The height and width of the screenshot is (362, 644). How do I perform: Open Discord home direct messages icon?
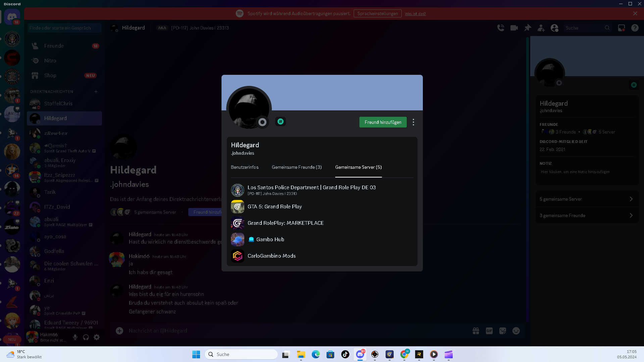(12, 17)
